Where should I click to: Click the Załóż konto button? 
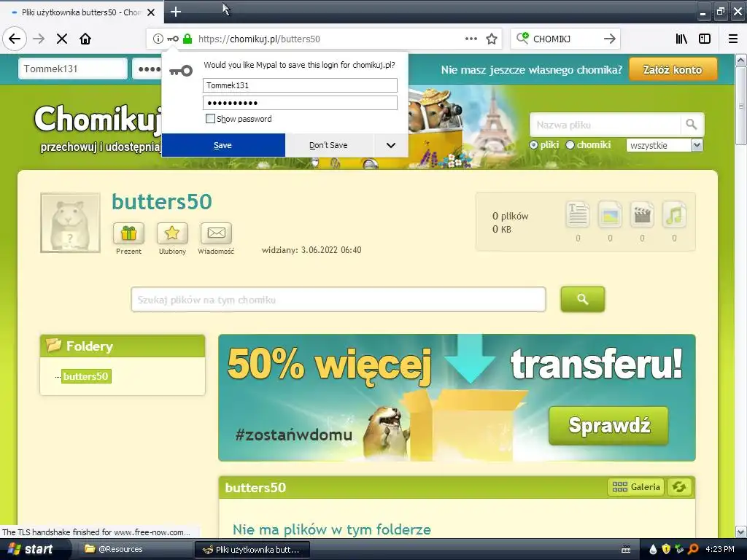pos(673,69)
